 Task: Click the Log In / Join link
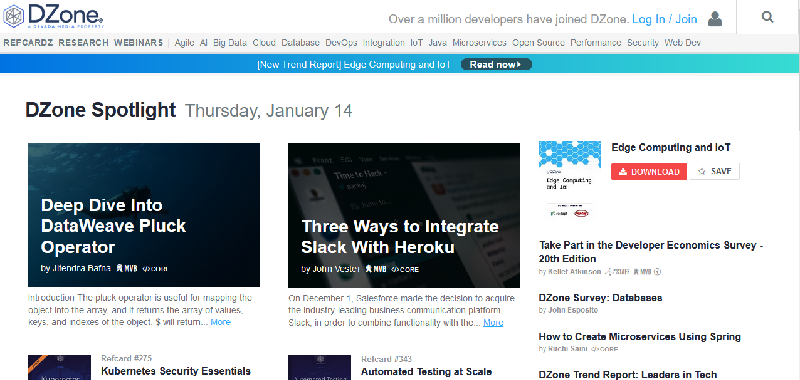(664, 19)
